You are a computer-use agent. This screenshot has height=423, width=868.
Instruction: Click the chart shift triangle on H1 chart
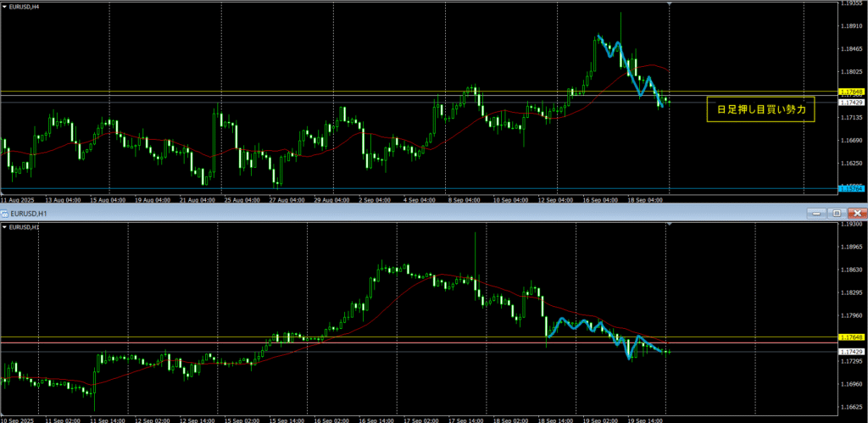670,224
